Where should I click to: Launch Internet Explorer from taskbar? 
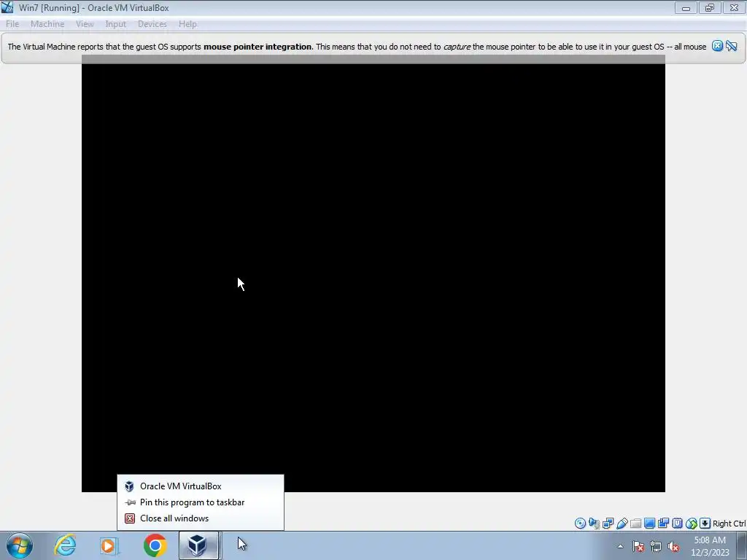coord(65,545)
